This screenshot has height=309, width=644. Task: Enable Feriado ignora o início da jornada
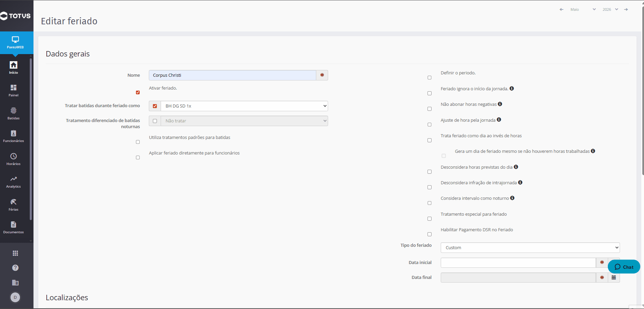[x=430, y=93]
